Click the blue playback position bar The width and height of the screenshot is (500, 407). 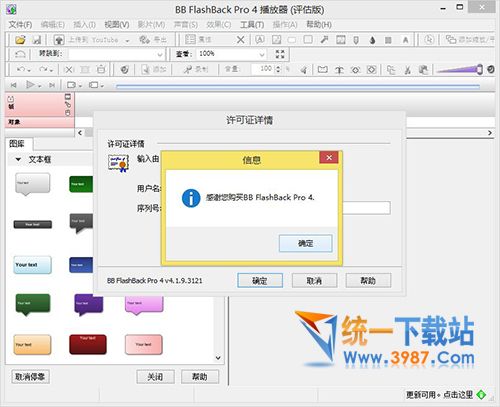pyautogui.click(x=298, y=86)
